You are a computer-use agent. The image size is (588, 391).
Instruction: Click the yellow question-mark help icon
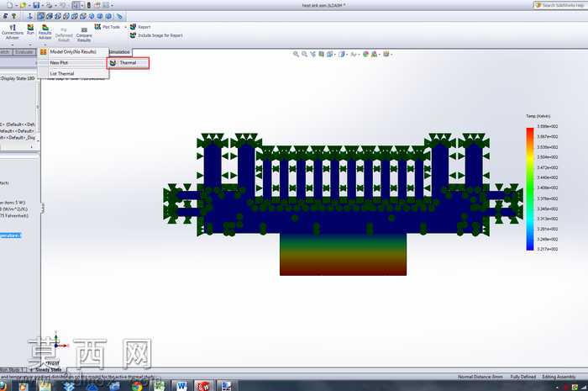click(14, 16)
